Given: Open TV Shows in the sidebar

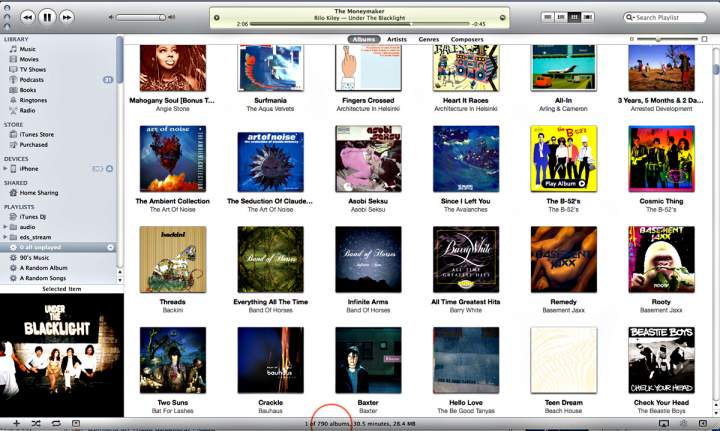Looking at the screenshot, I should pos(32,69).
